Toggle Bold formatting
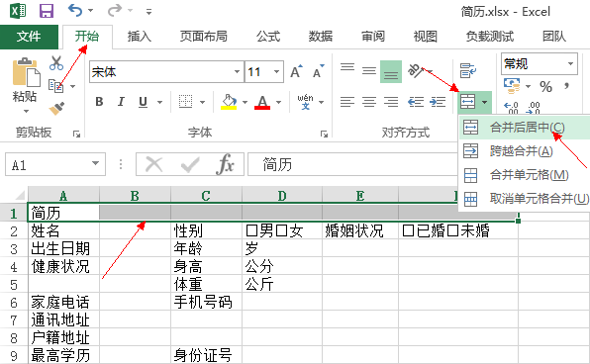Screen dimensions: 590x364 (99, 102)
